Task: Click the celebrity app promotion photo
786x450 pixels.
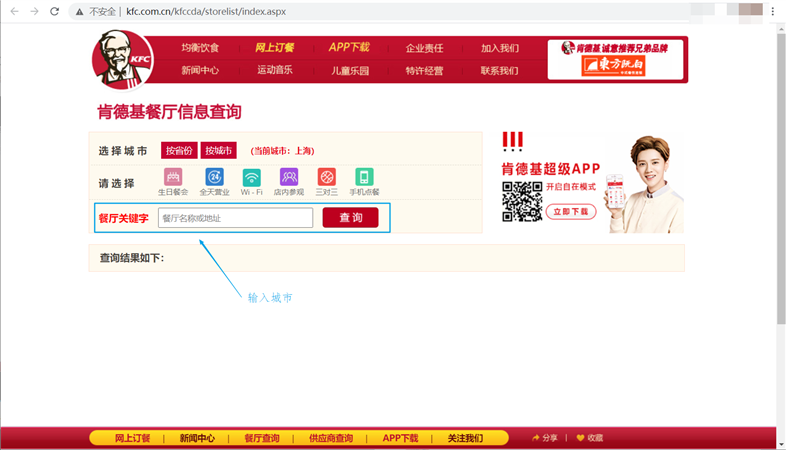Action: click(x=646, y=184)
